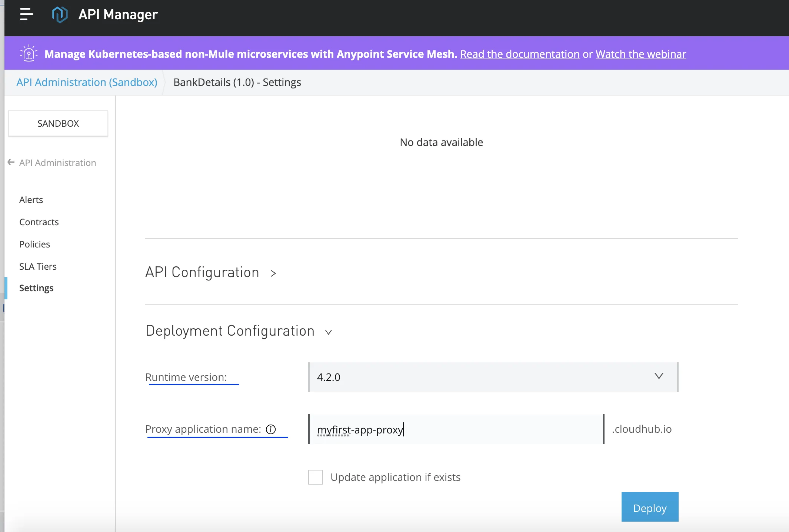Go back to API Administration sidebar link
This screenshot has width=789, height=532.
[57, 163]
